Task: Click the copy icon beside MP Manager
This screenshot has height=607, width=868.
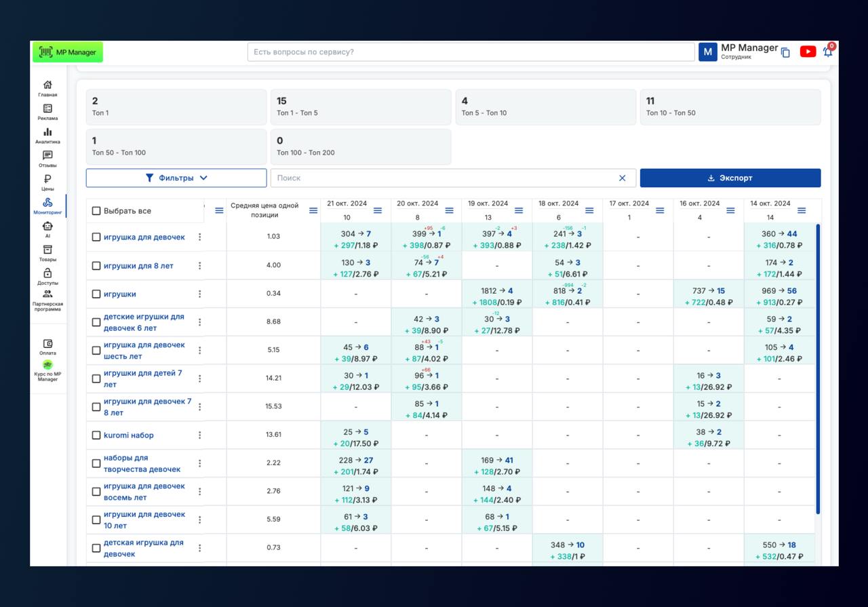Action: (785, 52)
